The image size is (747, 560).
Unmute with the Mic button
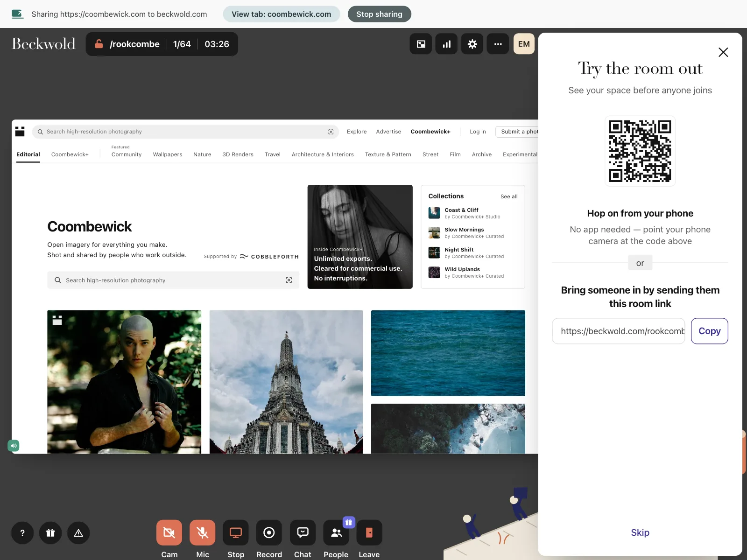[203, 532]
